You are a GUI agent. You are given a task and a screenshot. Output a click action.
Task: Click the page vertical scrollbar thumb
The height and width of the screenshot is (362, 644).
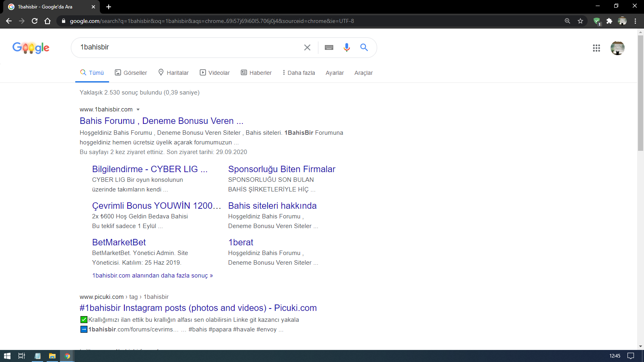coord(640,93)
